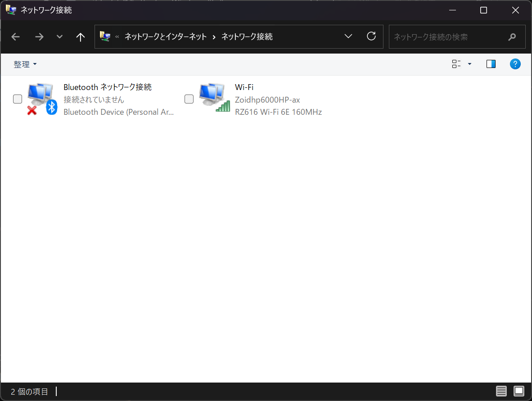This screenshot has height=401, width=532.
Task: Switch to details view in status bar
Action: point(501,391)
